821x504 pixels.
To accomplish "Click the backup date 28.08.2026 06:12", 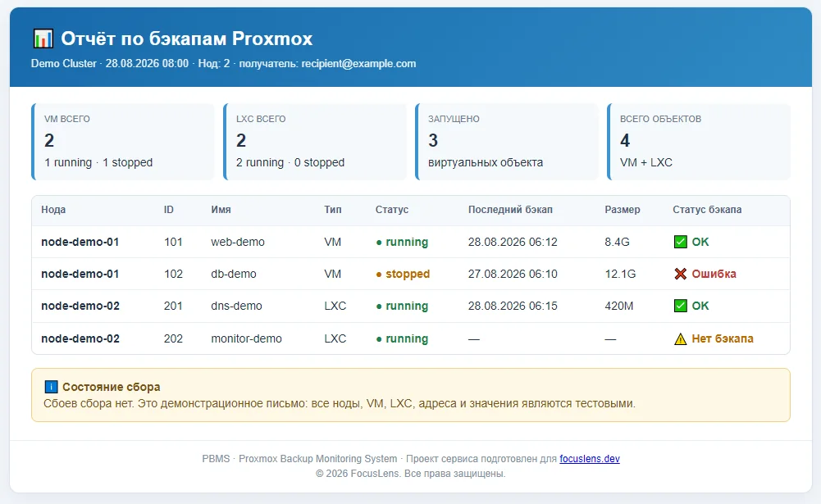I will [x=513, y=242].
